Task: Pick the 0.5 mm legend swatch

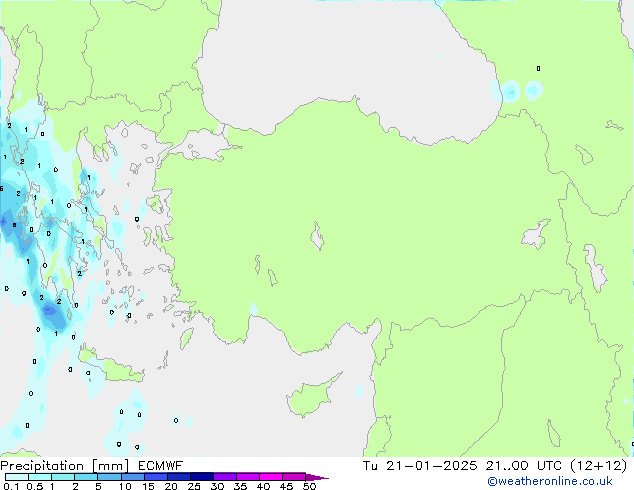Action: pos(40,477)
